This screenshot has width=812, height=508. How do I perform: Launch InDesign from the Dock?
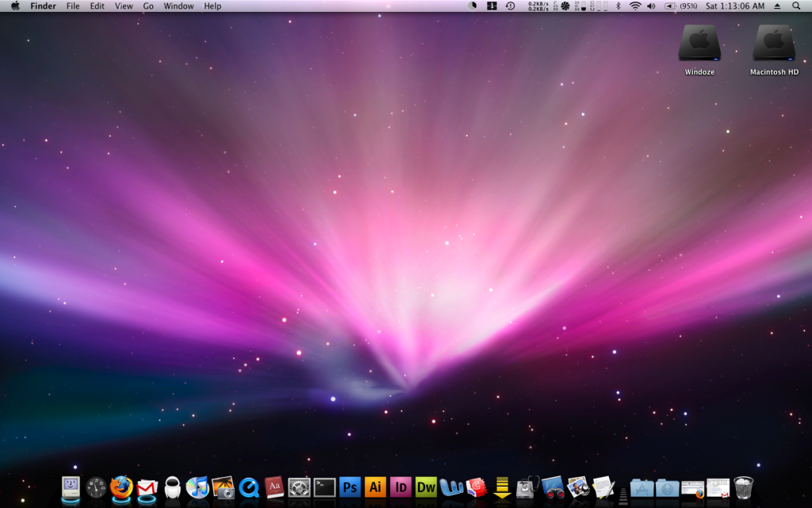400,488
